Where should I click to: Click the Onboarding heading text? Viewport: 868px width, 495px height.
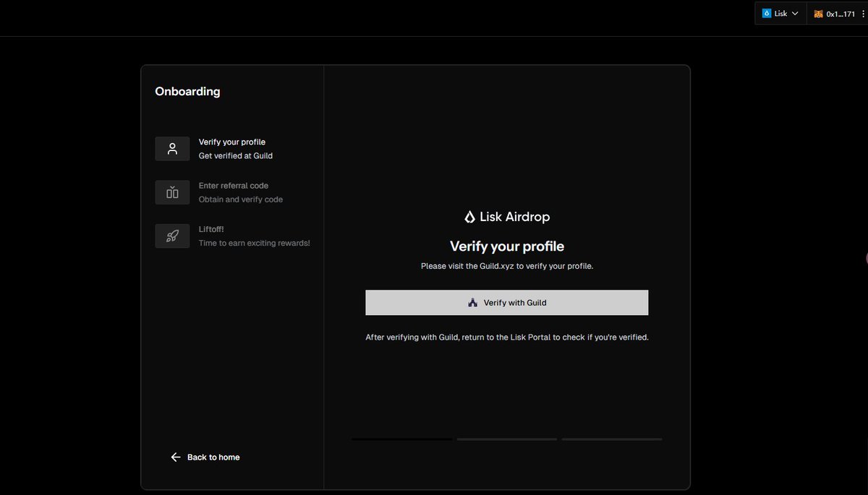click(x=187, y=91)
